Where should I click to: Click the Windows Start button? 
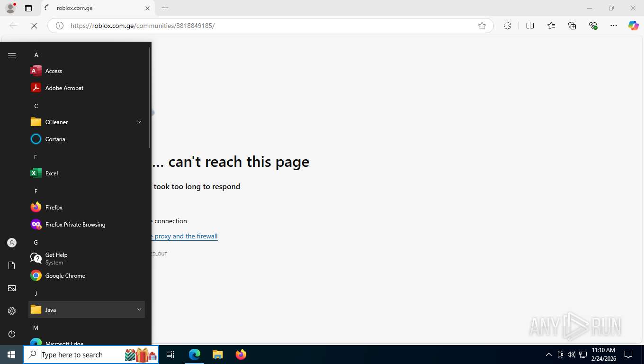(x=11, y=355)
